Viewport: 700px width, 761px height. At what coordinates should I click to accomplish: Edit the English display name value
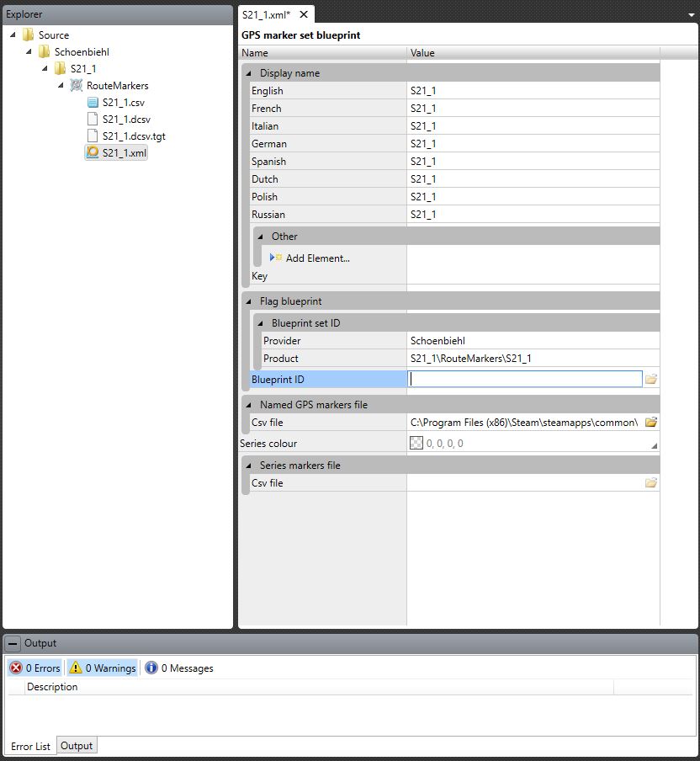pos(533,91)
